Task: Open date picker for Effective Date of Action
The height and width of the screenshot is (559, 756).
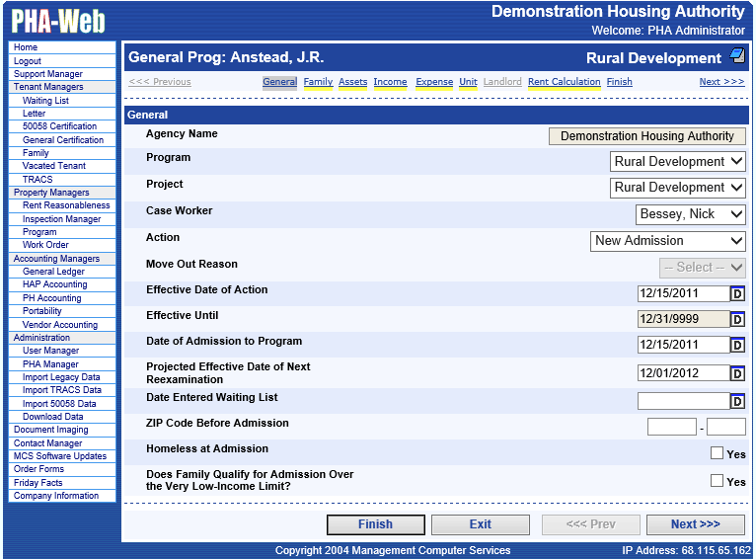Action: click(x=737, y=293)
